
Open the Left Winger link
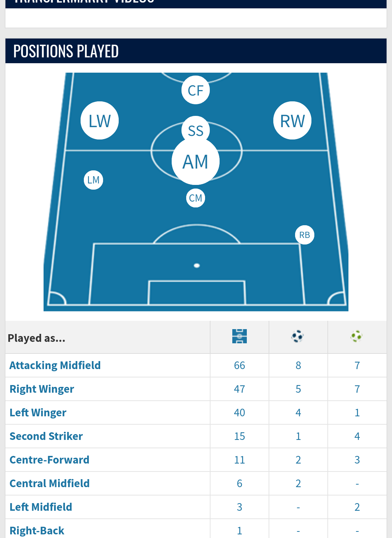(38, 413)
